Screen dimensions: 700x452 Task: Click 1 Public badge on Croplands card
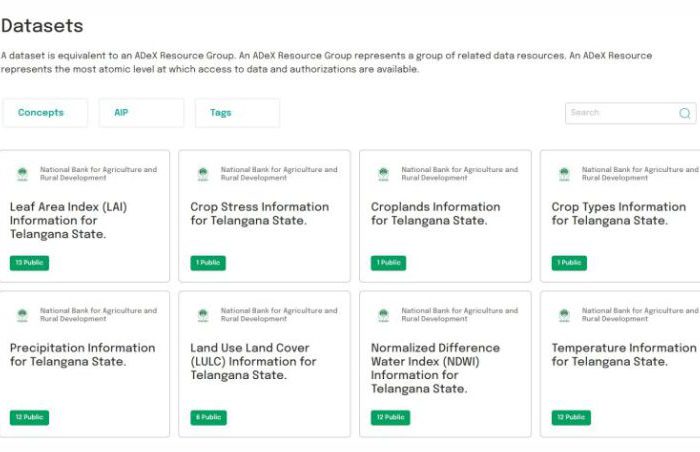(x=388, y=263)
